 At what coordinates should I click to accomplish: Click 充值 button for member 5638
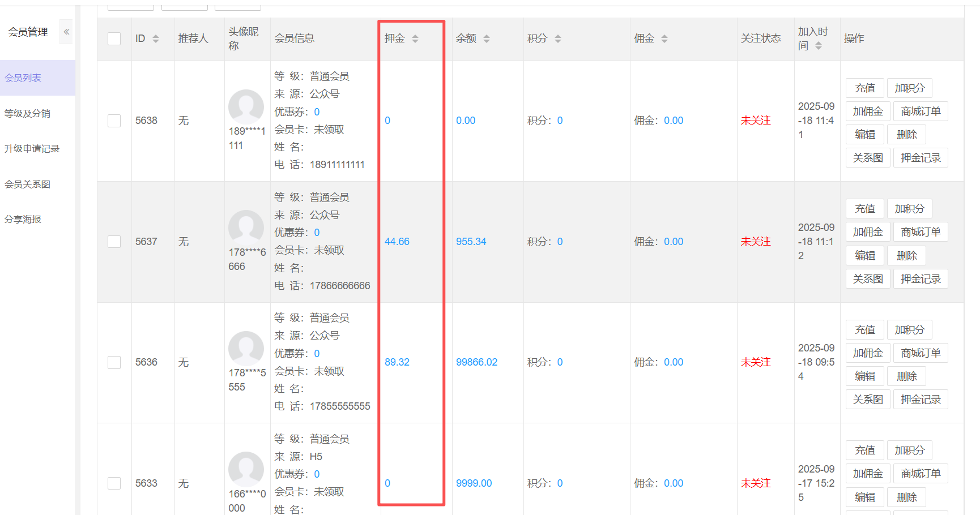(864, 88)
